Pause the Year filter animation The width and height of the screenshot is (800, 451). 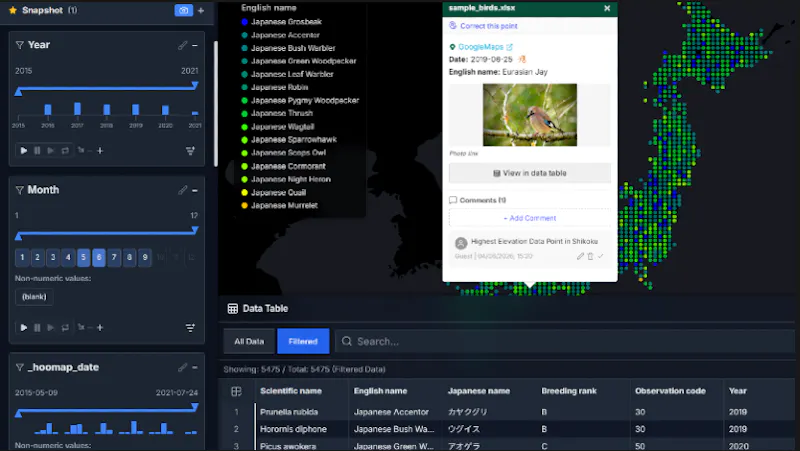point(37,151)
